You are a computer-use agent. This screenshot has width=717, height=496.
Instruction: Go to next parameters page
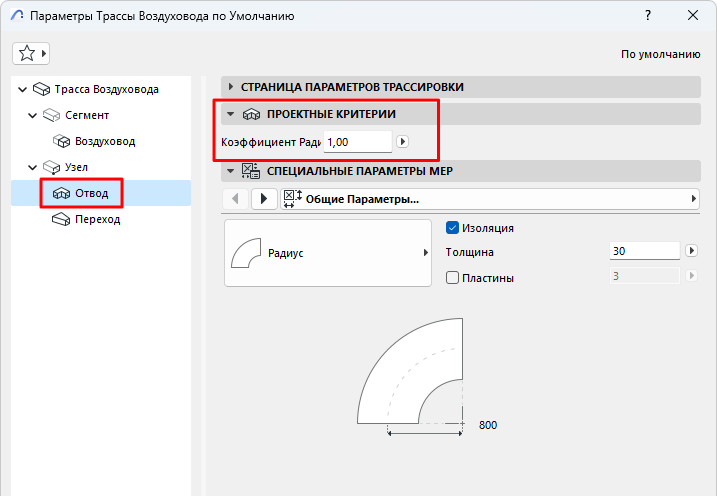[x=264, y=199]
